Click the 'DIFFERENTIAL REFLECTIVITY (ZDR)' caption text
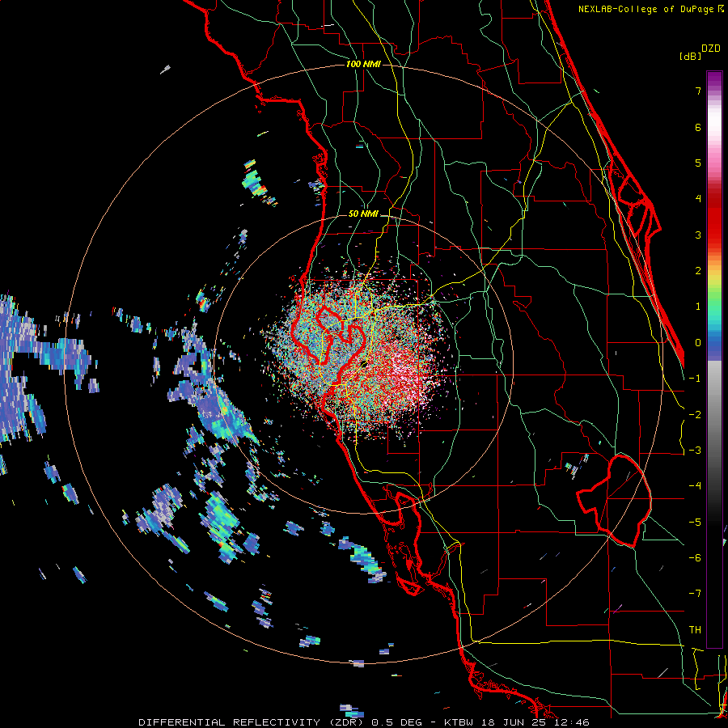Image resolution: width=728 pixels, height=728 pixels. pyautogui.click(x=252, y=722)
